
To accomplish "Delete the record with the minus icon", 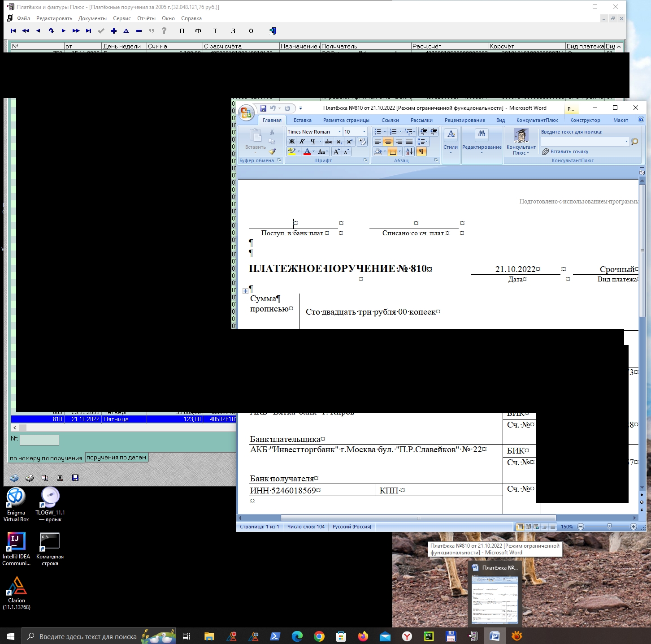I will point(139,31).
